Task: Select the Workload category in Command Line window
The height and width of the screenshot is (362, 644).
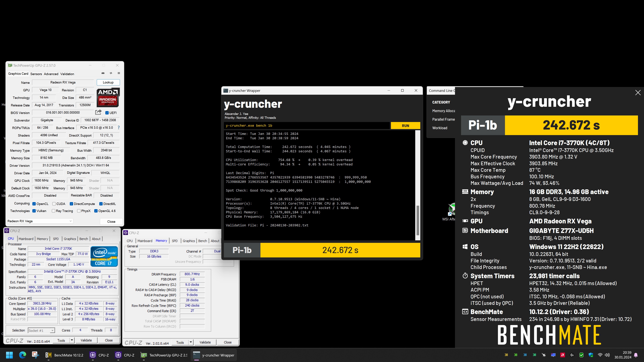Action: tap(440, 128)
